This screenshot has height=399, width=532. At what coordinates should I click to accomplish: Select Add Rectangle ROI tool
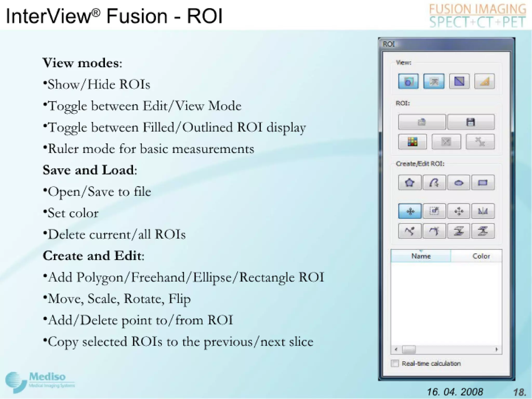point(483,183)
